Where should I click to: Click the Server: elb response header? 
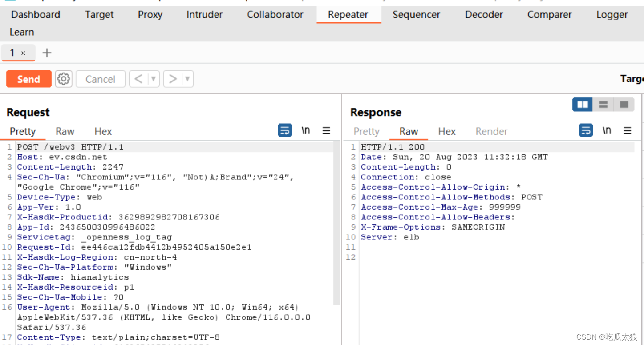[390, 237]
